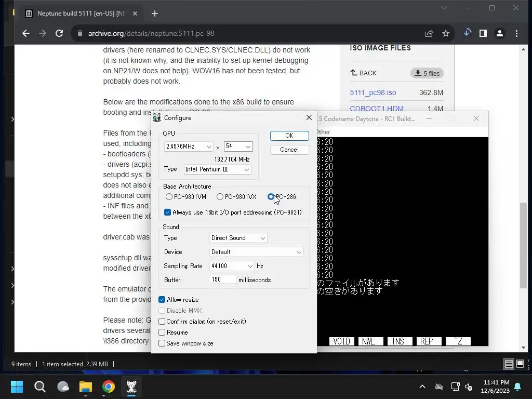Image resolution: width=532 pixels, height=399 pixels.
Task: Close the Neptune build 5111 tab
Action: click(x=135, y=14)
